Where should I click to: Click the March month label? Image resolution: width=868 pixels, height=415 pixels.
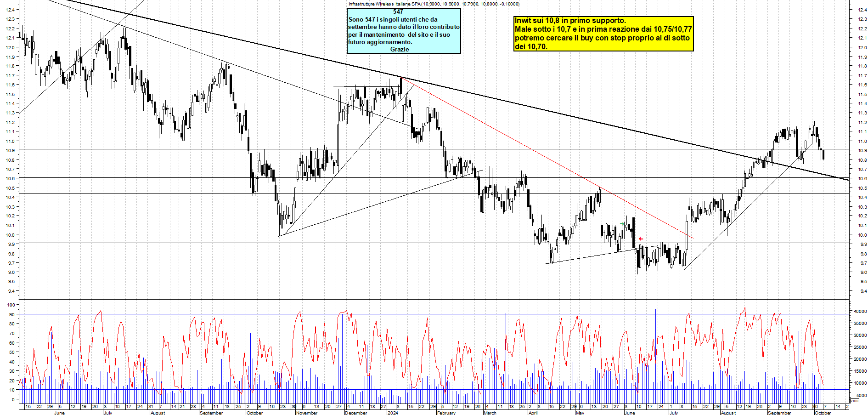490,413
